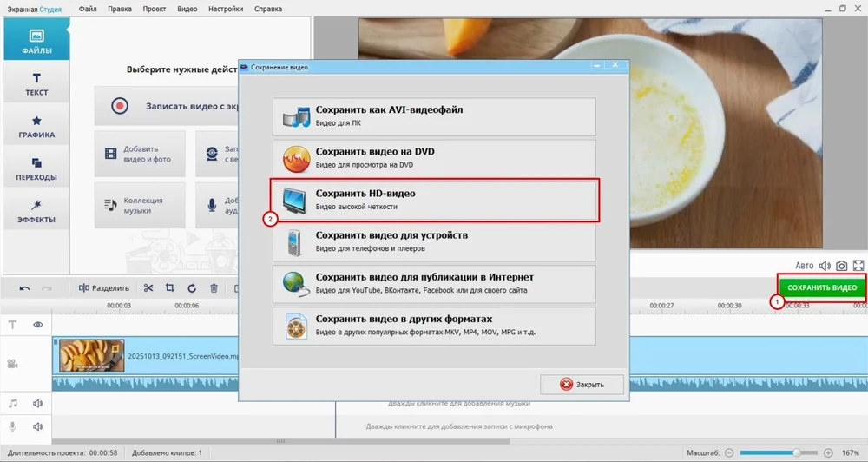The height and width of the screenshot is (462, 868).
Task: Mute the microphone track speaker
Action: point(38,426)
